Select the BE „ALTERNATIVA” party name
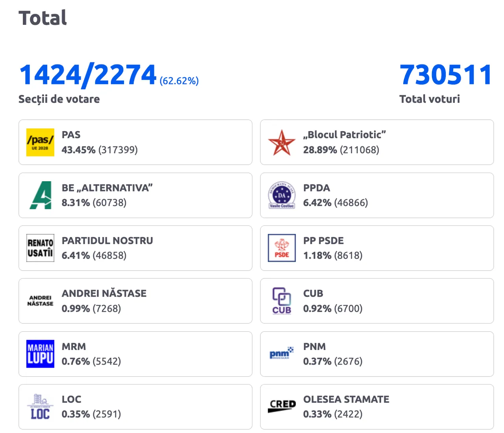 (107, 188)
